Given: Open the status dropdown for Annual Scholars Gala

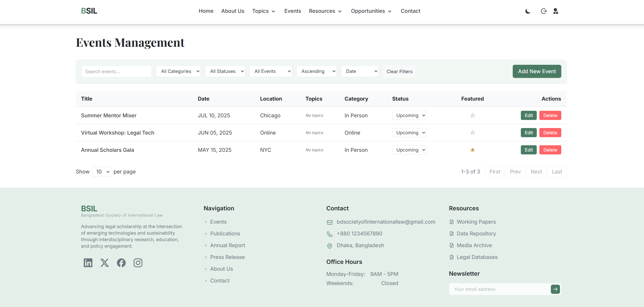Looking at the screenshot, I should point(409,150).
